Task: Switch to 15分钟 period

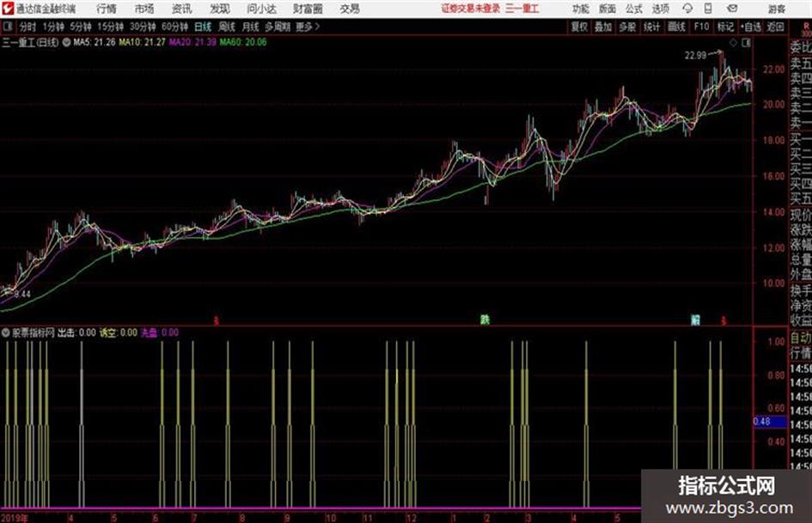Action: [x=111, y=27]
